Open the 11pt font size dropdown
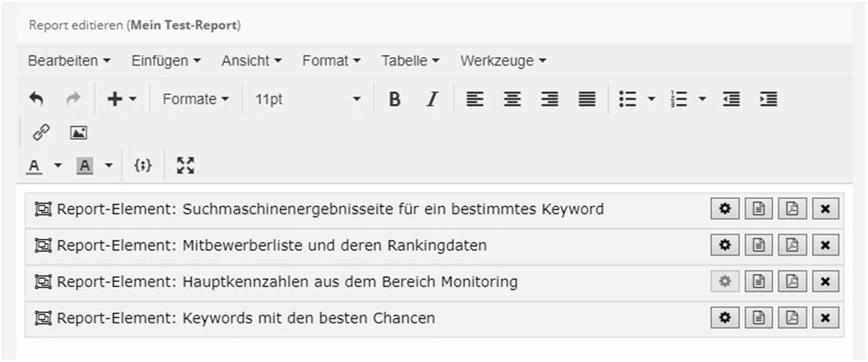868x362 pixels. (x=308, y=99)
